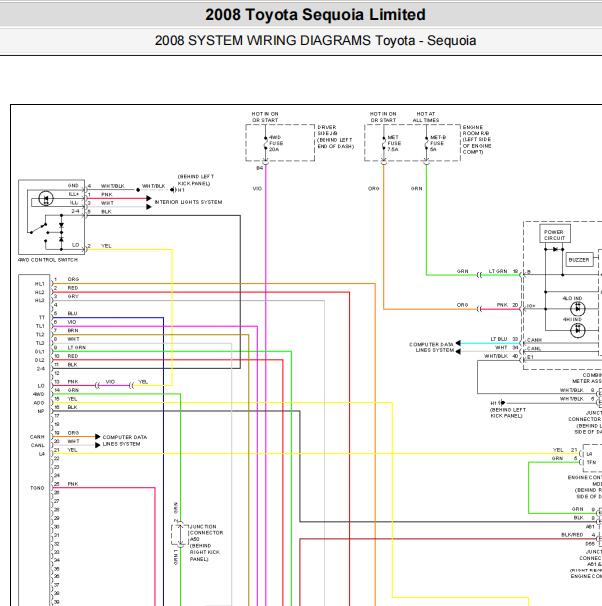602x606 pixels.
Task: Click the "L4" terminal label on left module
Action: click(x=42, y=454)
